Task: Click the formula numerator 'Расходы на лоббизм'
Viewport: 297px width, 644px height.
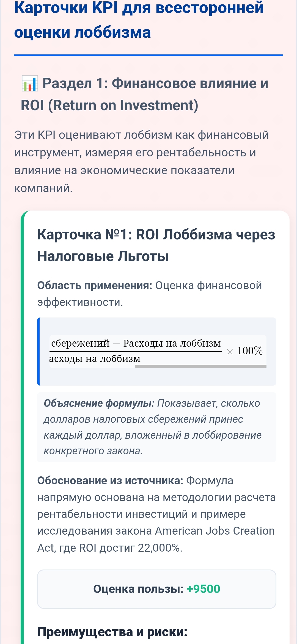Action: click(172, 343)
